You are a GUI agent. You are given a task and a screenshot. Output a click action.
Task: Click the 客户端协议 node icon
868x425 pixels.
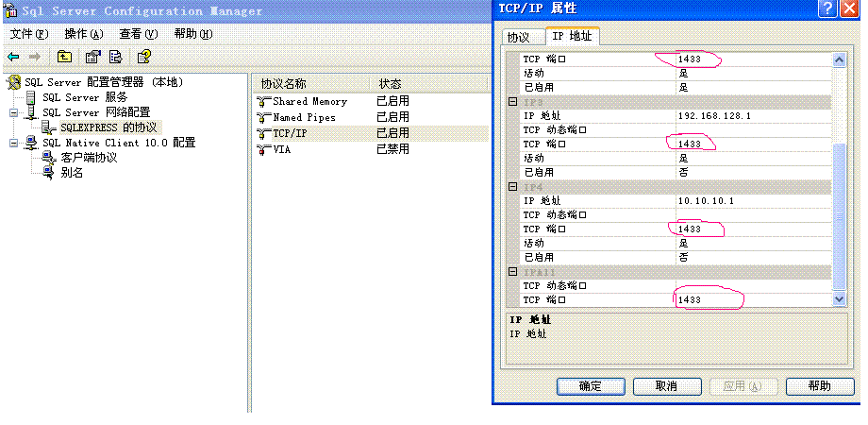pos(49,158)
